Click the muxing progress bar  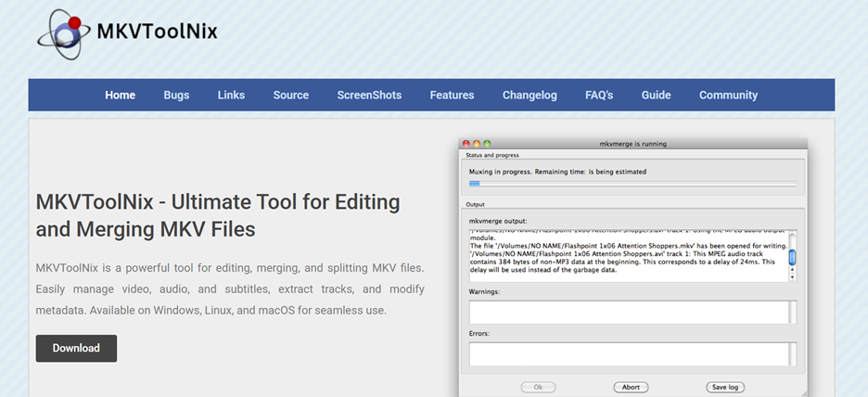click(x=632, y=184)
